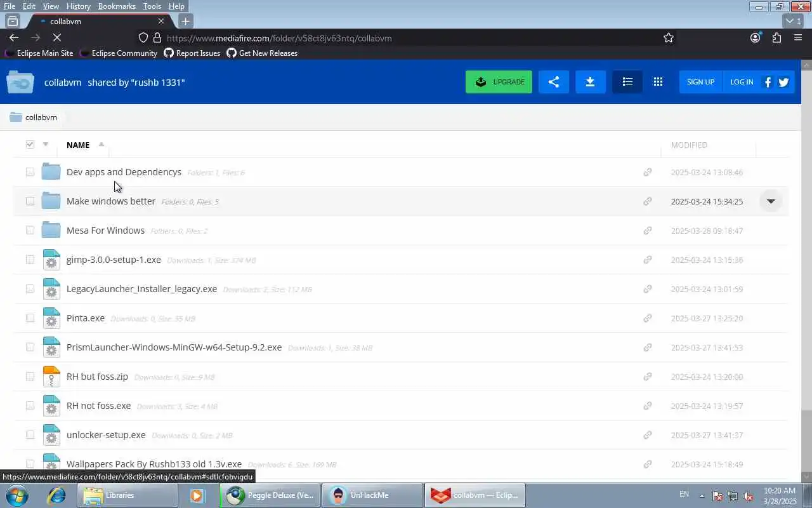Check the Make windows better checkbox
This screenshot has width=812, height=508.
(30, 201)
